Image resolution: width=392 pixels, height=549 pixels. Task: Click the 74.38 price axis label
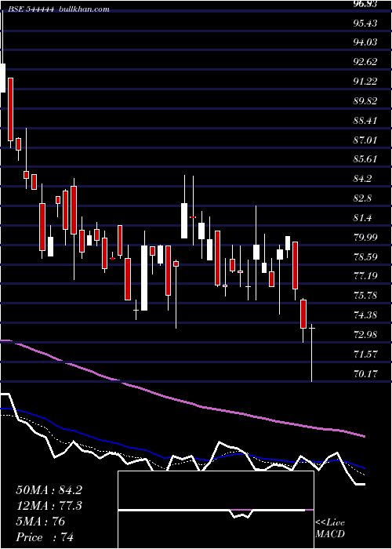click(x=366, y=315)
